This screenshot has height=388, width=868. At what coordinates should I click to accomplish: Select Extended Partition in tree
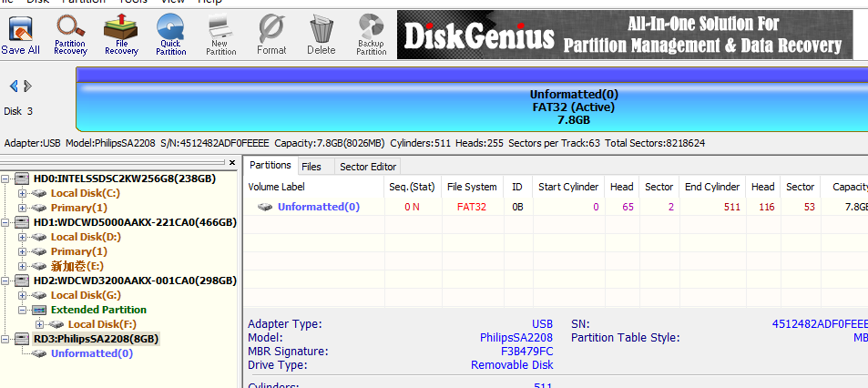(98, 310)
